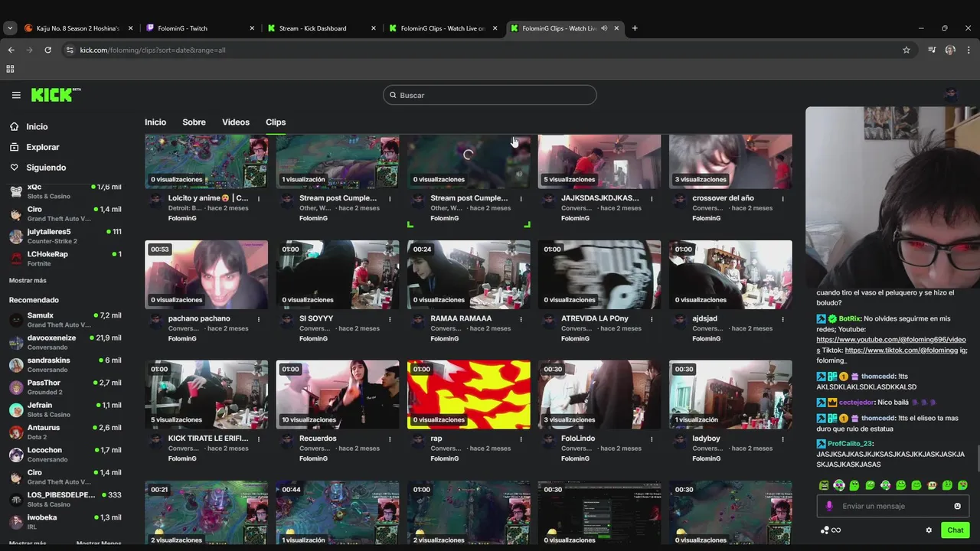Click the 'Enviar un mensaje' chat field
The height and width of the screenshot is (551, 980).
coord(893,507)
